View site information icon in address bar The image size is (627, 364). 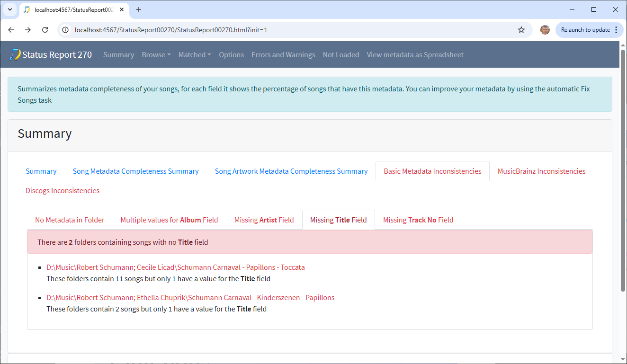point(66,30)
